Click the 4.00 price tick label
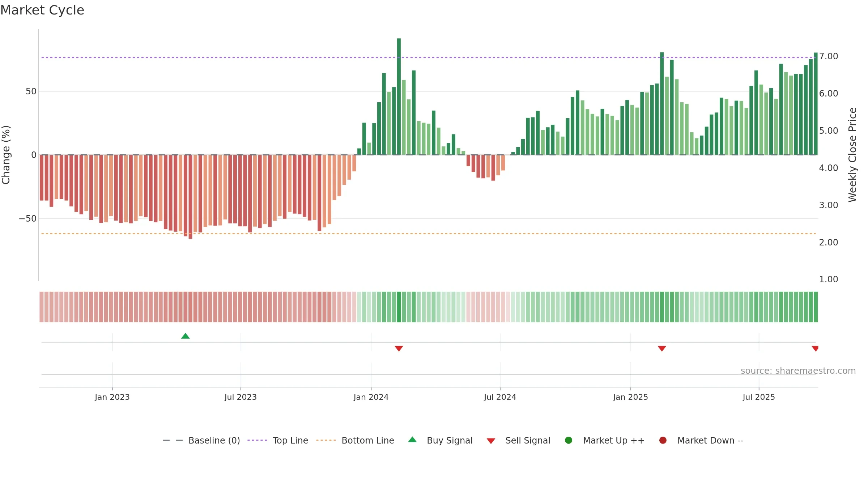Image resolution: width=868 pixels, height=488 pixels. 829,168
